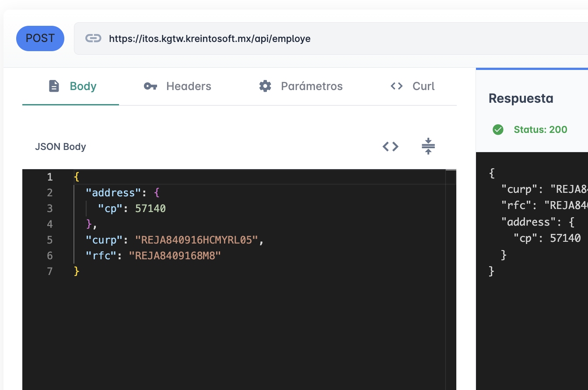This screenshot has height=390, width=588.
Task: Click the green status check icon
Action: pos(498,129)
